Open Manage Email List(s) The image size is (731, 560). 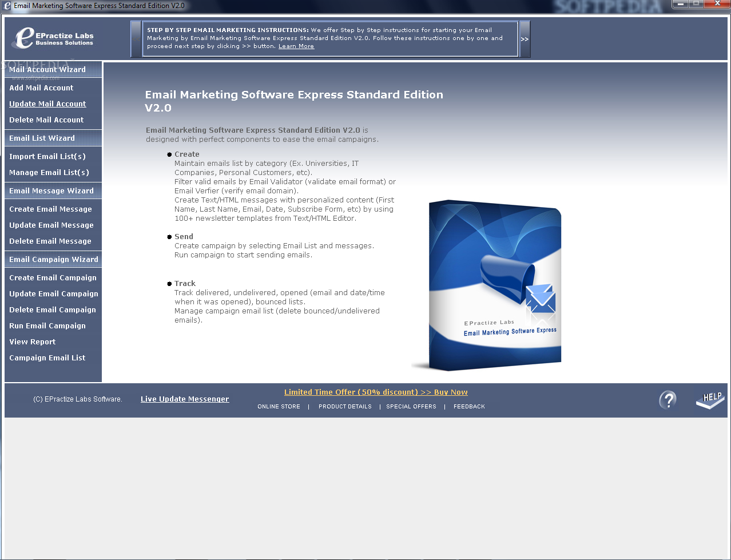pyautogui.click(x=49, y=172)
